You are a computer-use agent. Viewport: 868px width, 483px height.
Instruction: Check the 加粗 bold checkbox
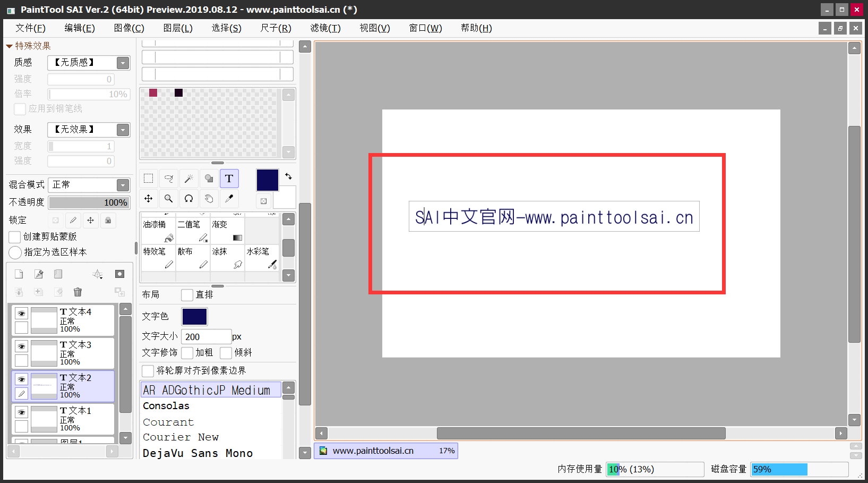click(x=187, y=353)
